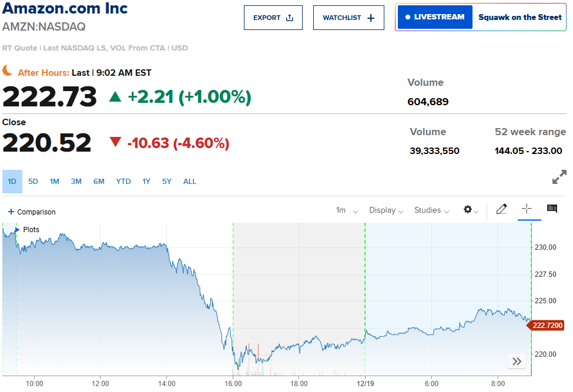573x392 pixels.
Task: Click the 222.7200 current price marker
Action: (548, 325)
